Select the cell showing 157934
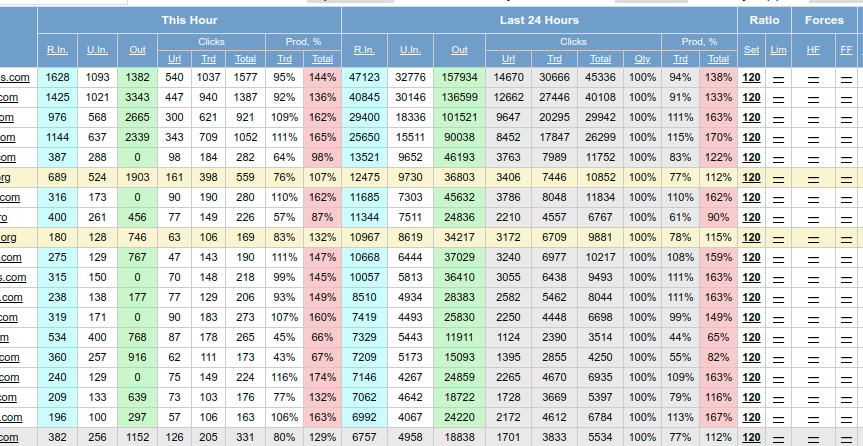The image size is (863, 446). coord(459,78)
